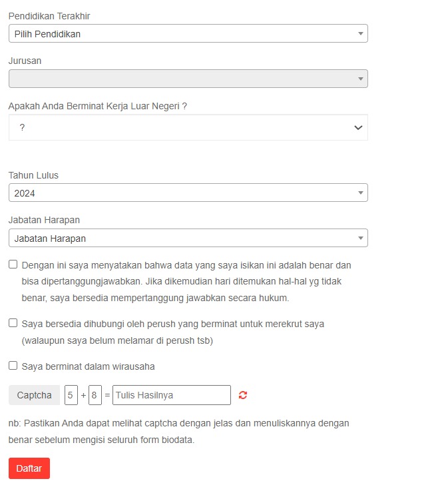Click the captcha box showing 8
448x485 pixels.
point(95,395)
